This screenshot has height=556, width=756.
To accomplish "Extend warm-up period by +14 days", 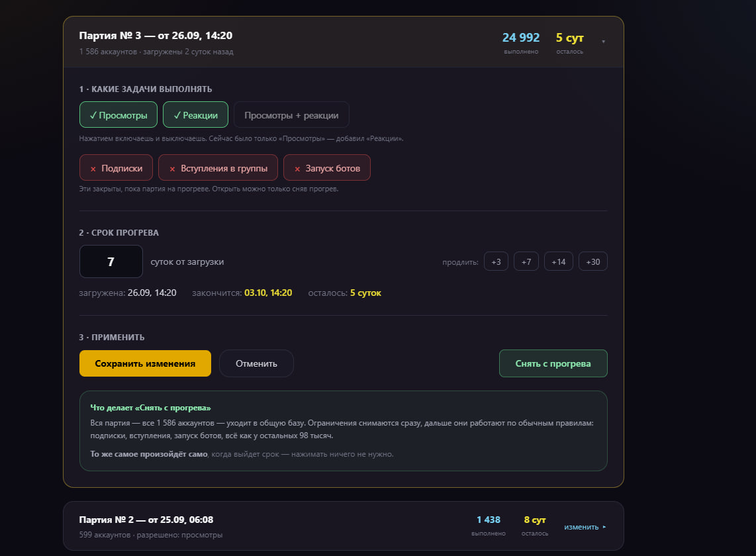I will click(x=558, y=261).
